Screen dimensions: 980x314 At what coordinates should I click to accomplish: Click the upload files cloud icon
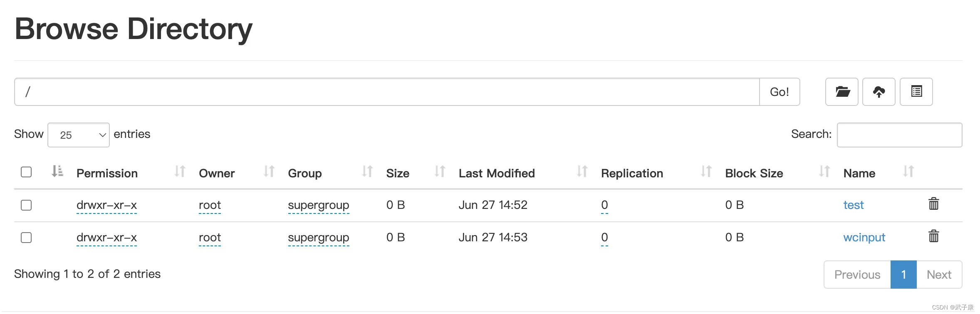click(x=879, y=92)
